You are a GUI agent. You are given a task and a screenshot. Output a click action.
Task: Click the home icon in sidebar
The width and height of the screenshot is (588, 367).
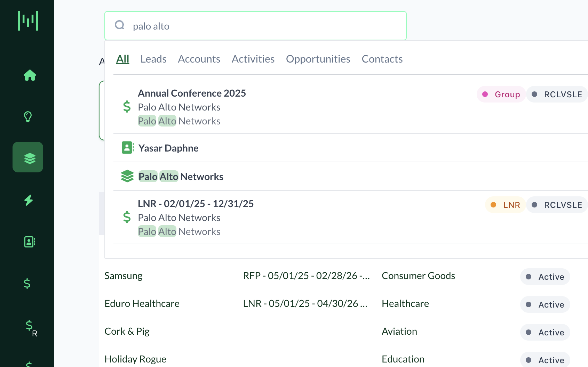(30, 75)
